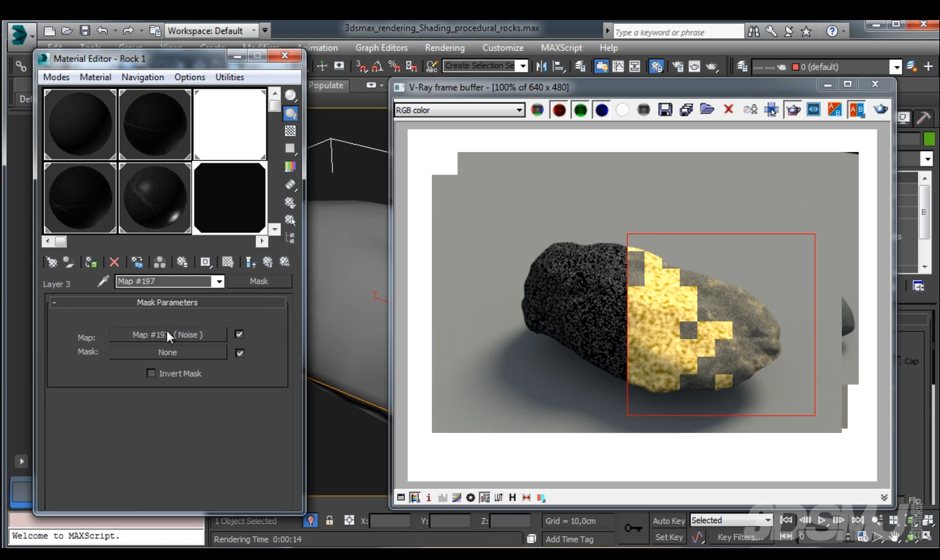The height and width of the screenshot is (560, 940).
Task: Click the search keyword or phrase field
Action: point(678,32)
